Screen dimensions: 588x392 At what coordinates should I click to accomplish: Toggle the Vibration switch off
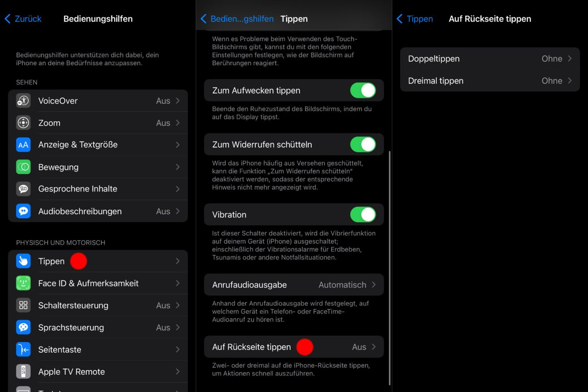[363, 215]
